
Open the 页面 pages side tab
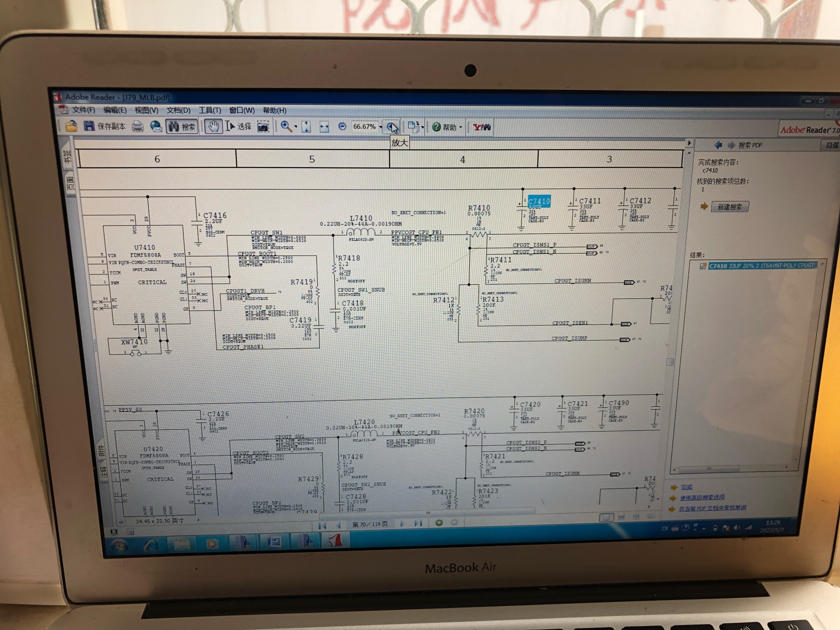[x=70, y=183]
